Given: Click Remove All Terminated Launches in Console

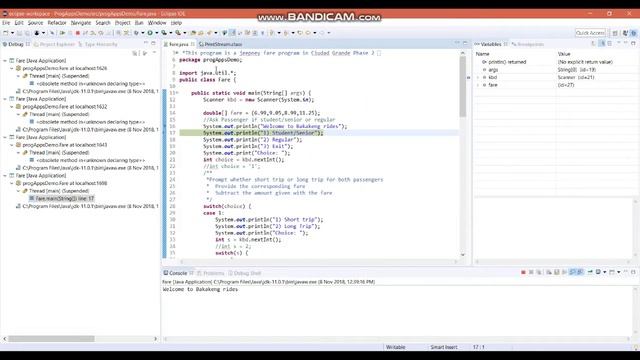Looking at the screenshot, I should click(x=539, y=272).
